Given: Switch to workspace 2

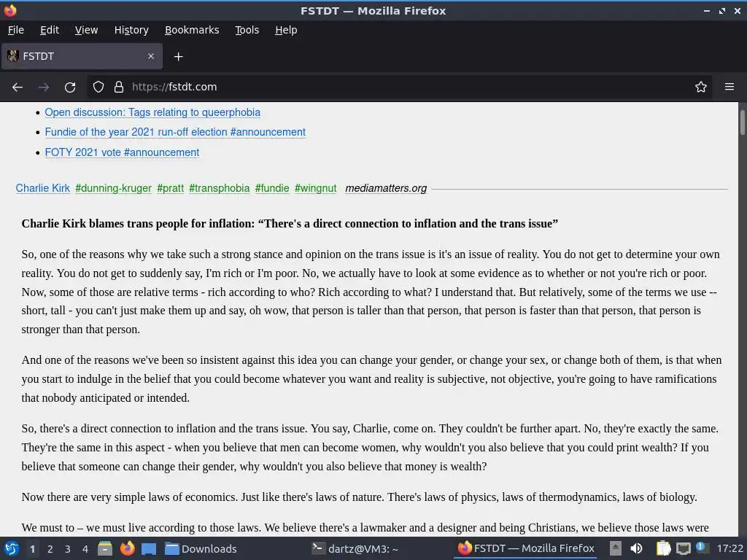Looking at the screenshot, I should coord(50,549).
